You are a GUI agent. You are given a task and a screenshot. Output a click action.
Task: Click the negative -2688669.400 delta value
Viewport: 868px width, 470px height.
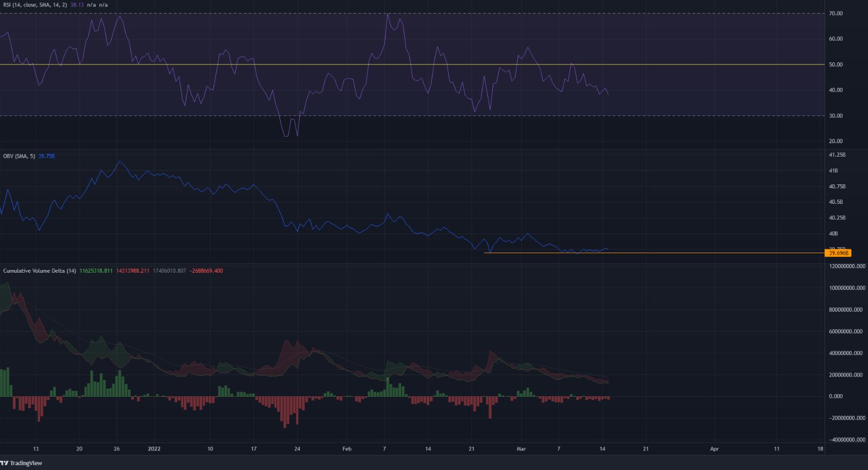(207, 271)
